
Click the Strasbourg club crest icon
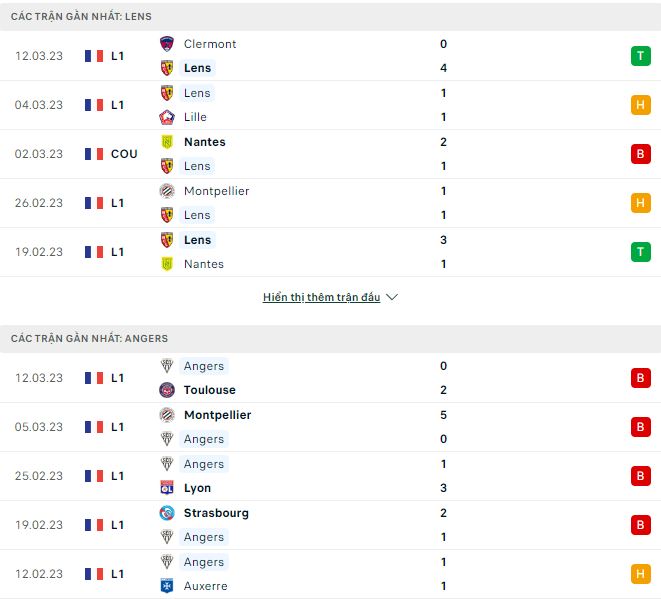[x=167, y=513]
